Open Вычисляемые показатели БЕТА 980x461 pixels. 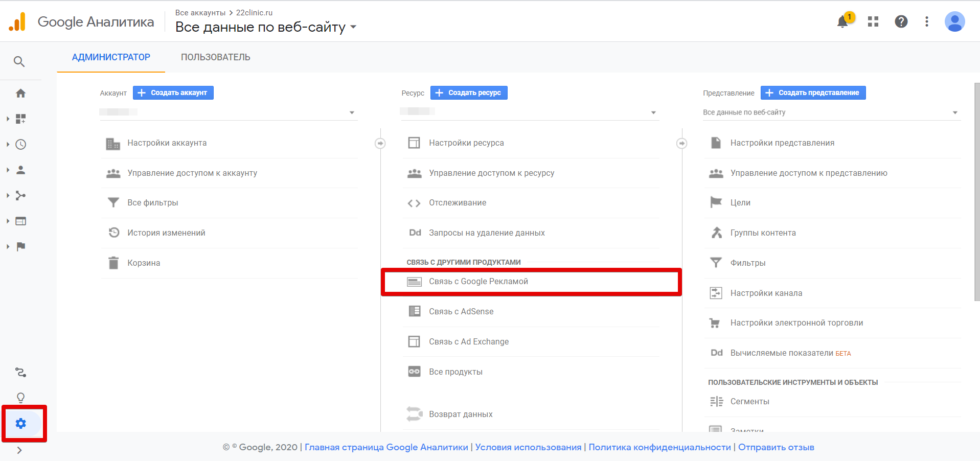pos(833,353)
